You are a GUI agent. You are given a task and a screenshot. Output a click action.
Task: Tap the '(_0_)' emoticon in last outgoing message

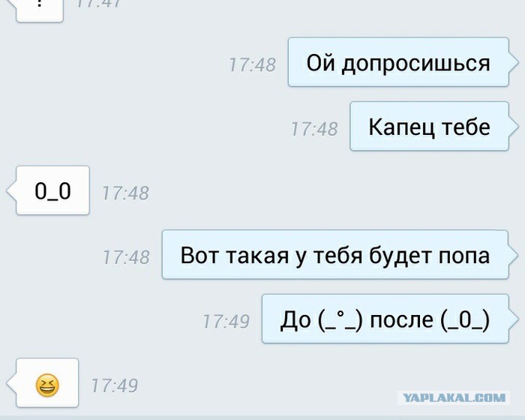[x=465, y=320]
